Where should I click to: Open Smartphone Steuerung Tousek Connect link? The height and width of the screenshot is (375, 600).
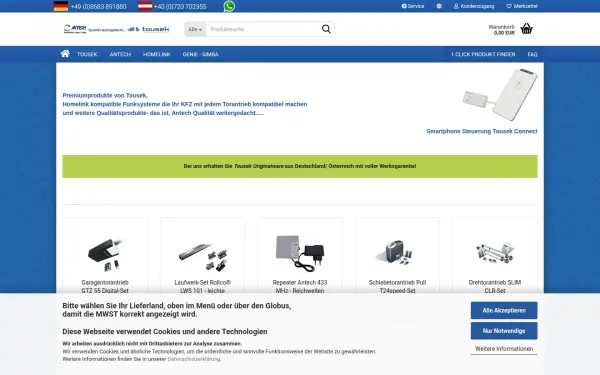pos(482,131)
